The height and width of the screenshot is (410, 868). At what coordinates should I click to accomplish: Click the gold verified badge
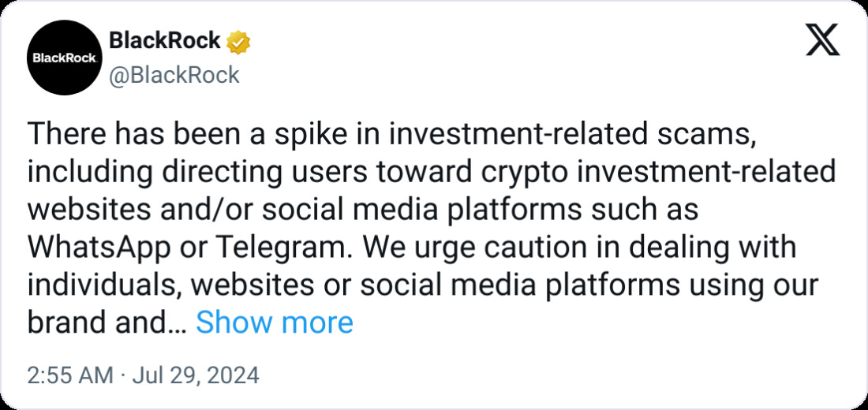tap(238, 41)
